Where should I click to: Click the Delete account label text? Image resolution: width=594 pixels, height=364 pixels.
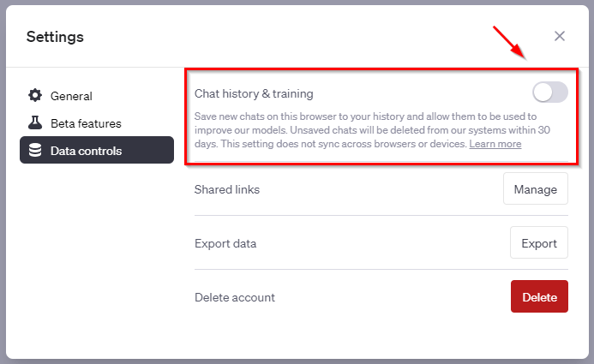point(235,298)
